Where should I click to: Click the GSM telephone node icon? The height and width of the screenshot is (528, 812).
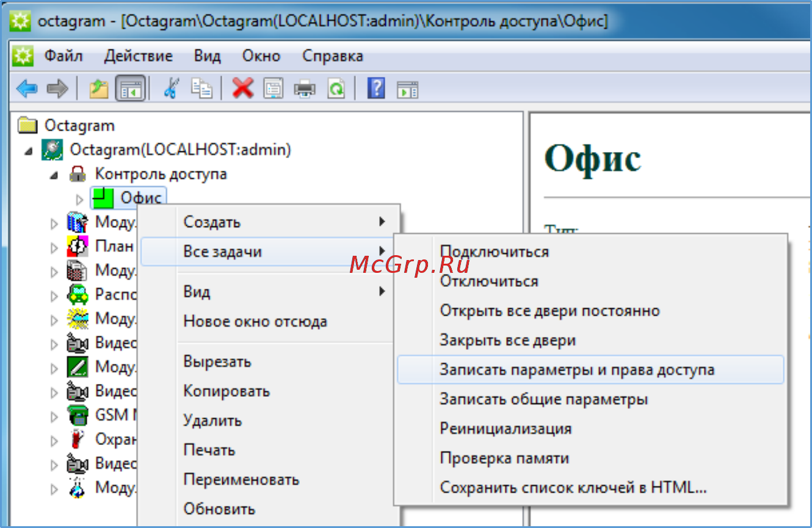pos(78,415)
